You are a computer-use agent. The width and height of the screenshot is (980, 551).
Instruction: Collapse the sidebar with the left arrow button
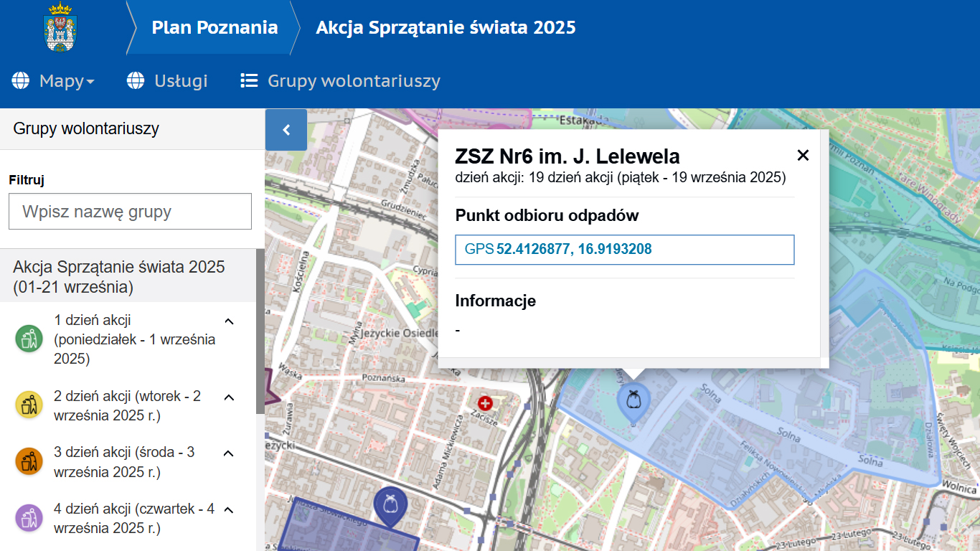point(286,130)
